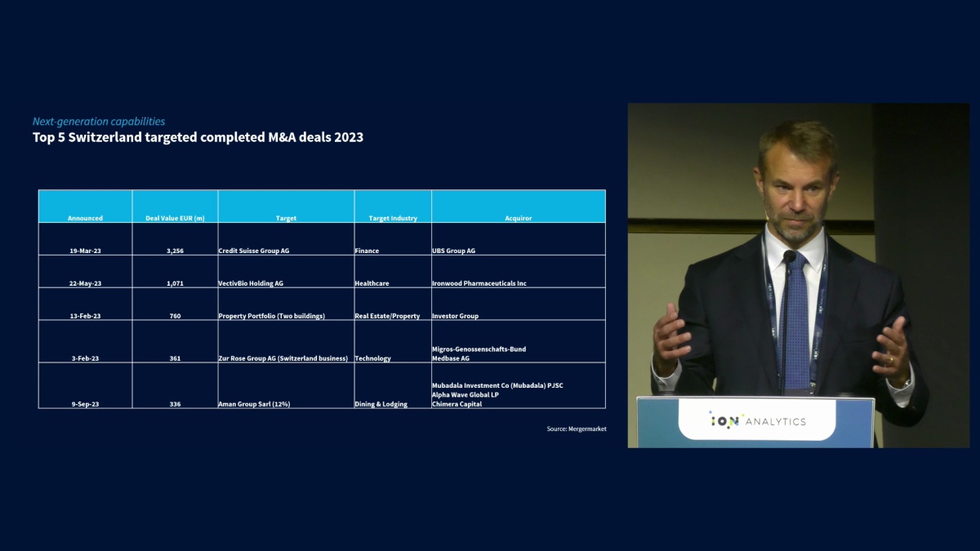Select "Alpha Wave Global LP" acquiror text

[x=465, y=394]
